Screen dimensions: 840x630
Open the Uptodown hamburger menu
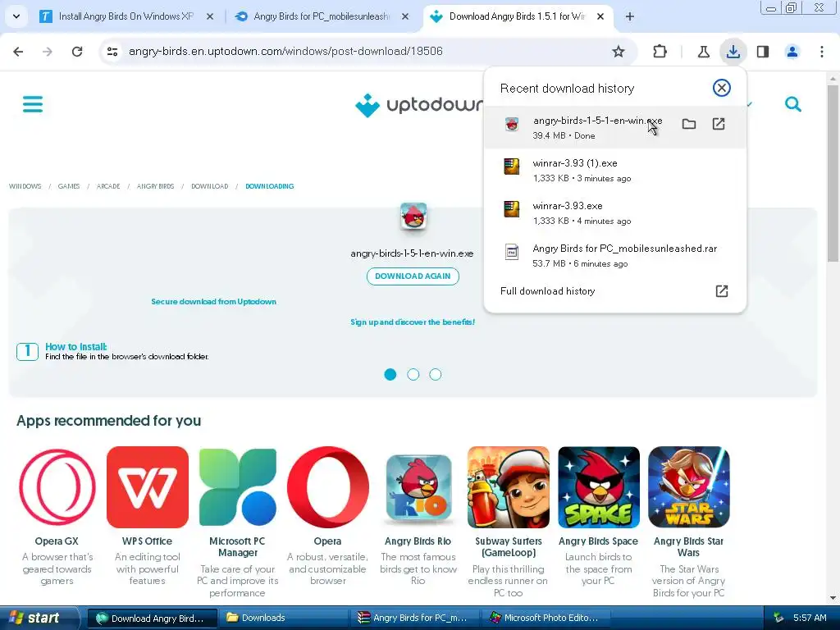(33, 104)
